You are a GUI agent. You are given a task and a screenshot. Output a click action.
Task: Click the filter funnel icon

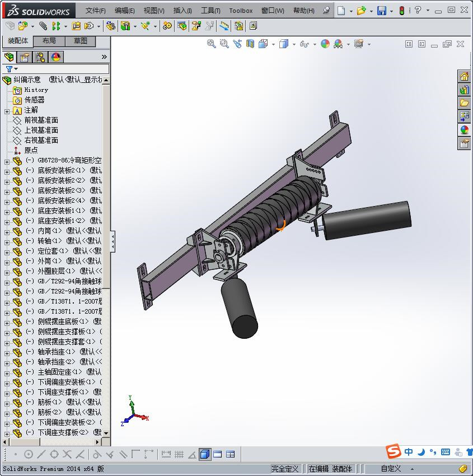point(9,69)
